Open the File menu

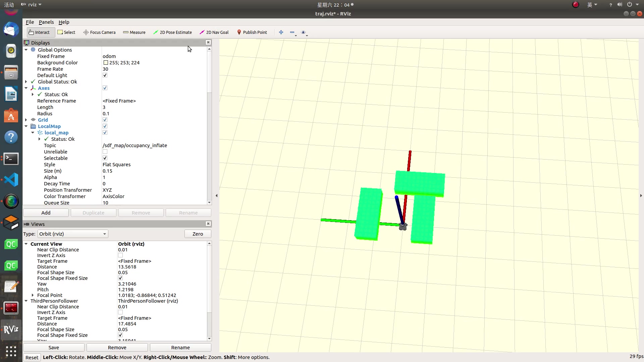point(30,22)
